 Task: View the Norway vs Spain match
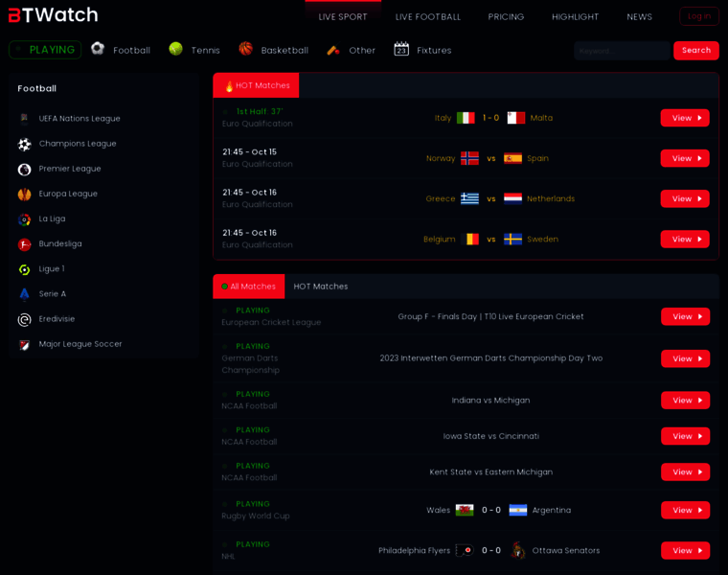tap(685, 158)
